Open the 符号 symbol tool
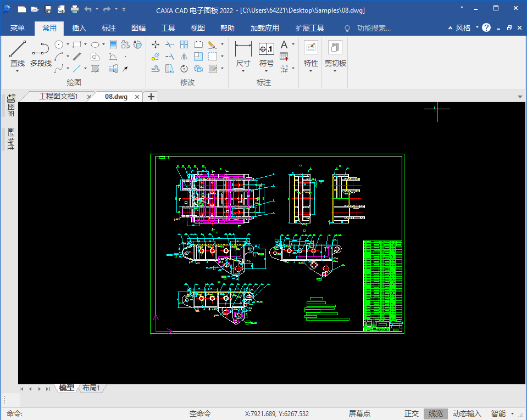The image size is (527, 420). pyautogui.click(x=266, y=55)
